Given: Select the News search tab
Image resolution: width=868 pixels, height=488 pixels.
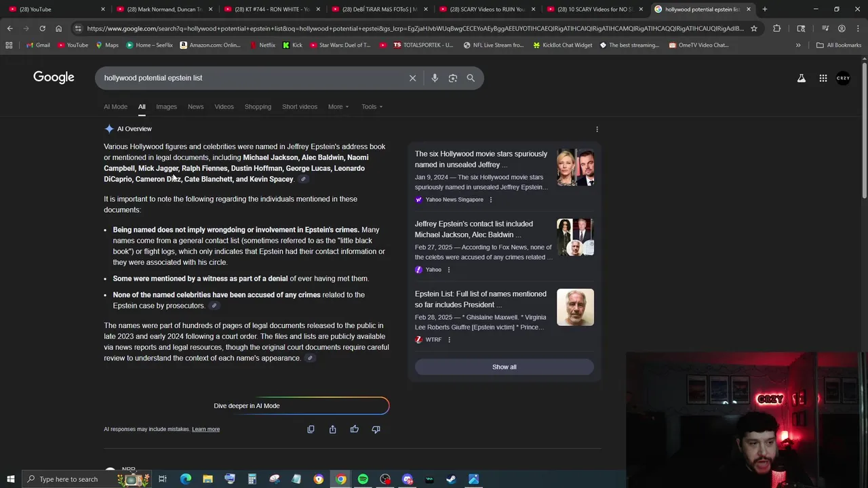Looking at the screenshot, I should tap(195, 106).
